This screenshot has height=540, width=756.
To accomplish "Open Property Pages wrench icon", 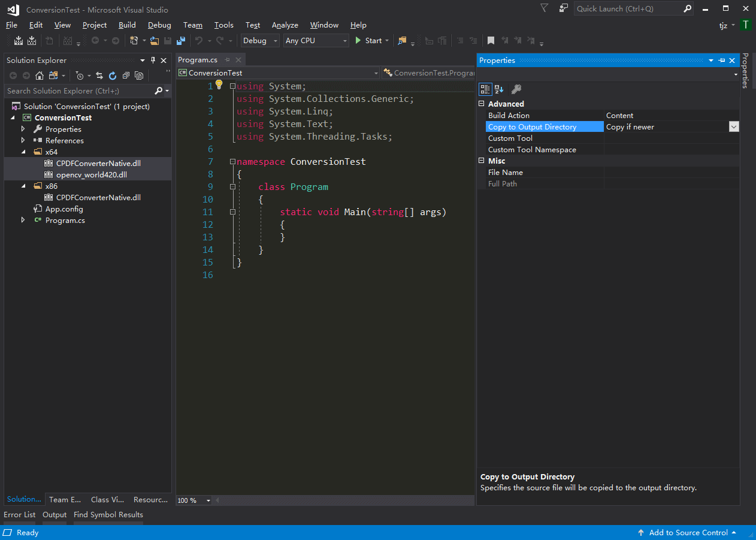I will click(516, 89).
